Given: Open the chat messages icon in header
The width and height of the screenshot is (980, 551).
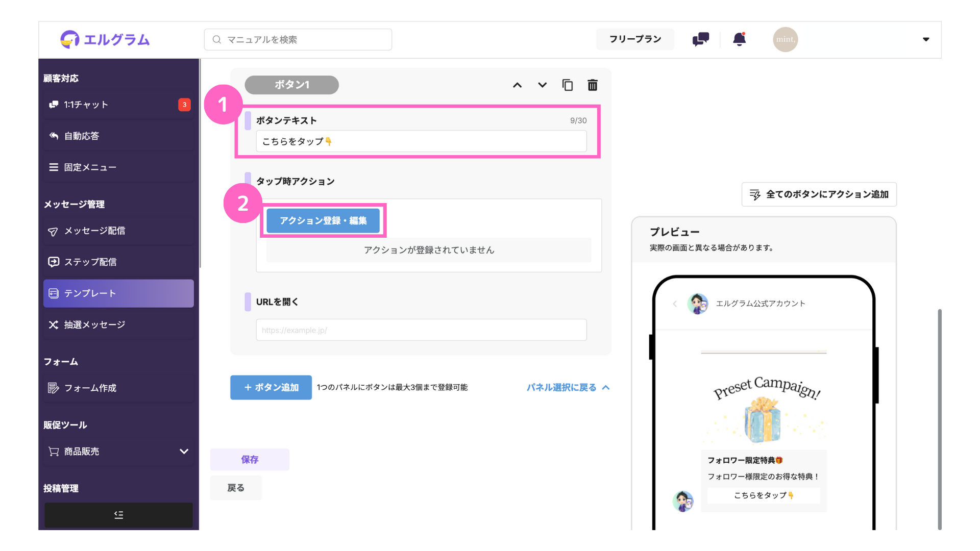Looking at the screenshot, I should pyautogui.click(x=700, y=39).
